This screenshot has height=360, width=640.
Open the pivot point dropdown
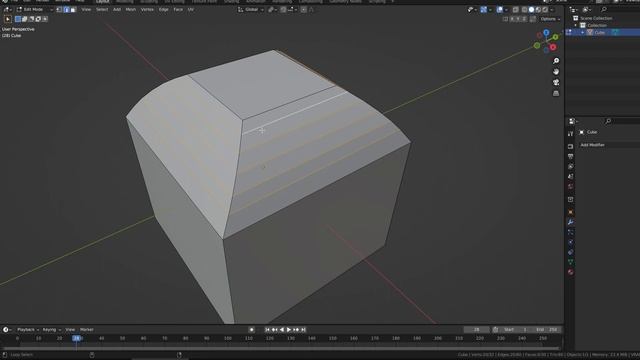(x=272, y=9)
